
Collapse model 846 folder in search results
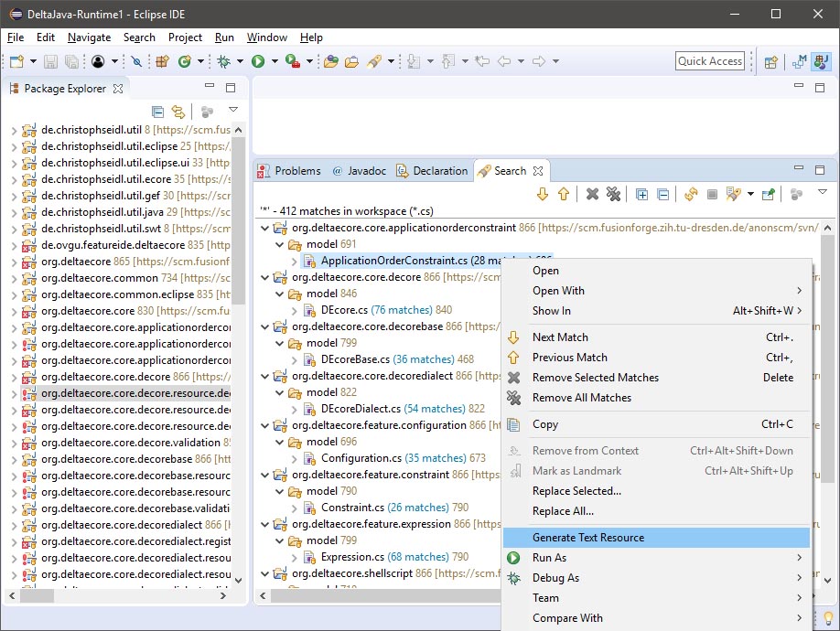coord(279,294)
